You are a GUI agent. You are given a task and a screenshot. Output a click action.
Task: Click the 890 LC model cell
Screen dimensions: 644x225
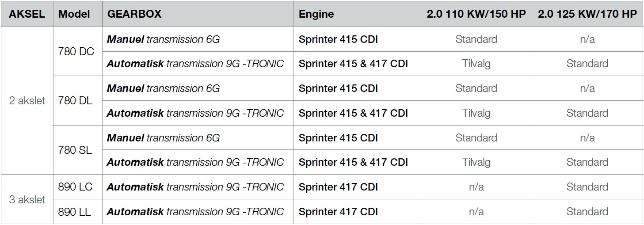click(78, 187)
